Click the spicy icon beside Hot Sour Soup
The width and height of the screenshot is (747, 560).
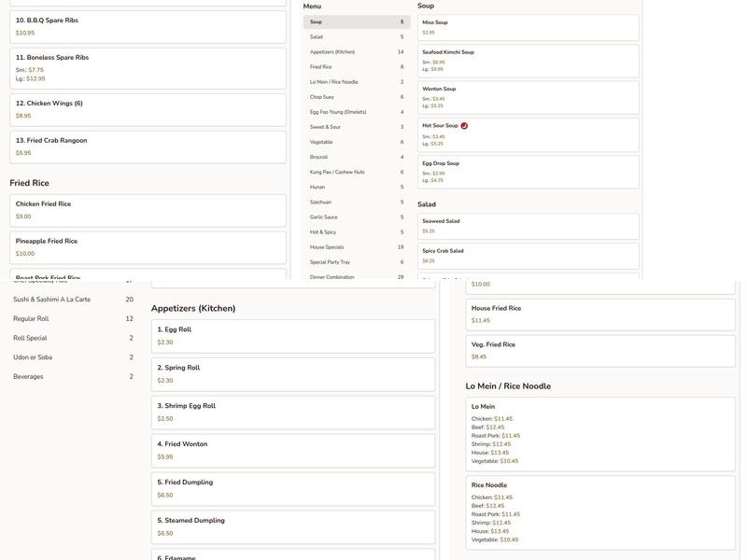pyautogui.click(x=464, y=126)
